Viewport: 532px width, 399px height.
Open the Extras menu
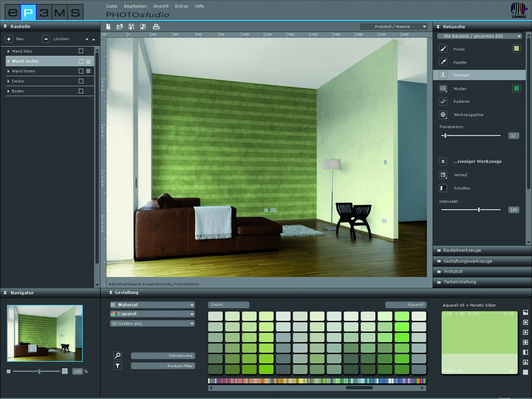[x=182, y=6]
